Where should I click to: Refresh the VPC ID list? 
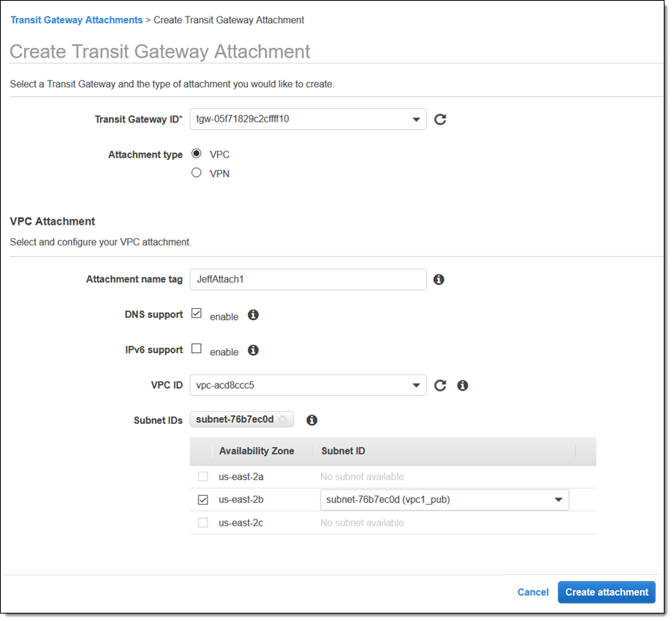pos(440,385)
